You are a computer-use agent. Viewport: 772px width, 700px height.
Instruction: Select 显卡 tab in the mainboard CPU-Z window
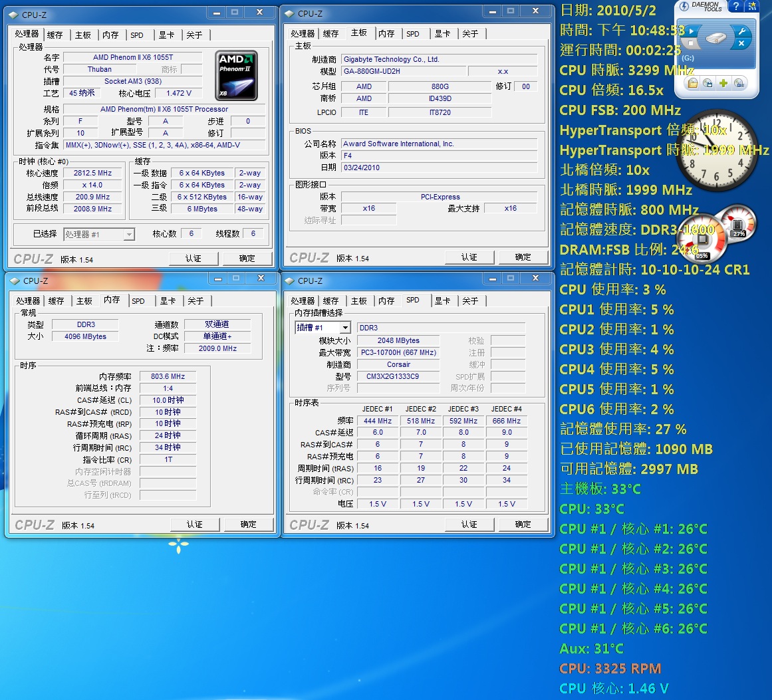click(x=442, y=33)
